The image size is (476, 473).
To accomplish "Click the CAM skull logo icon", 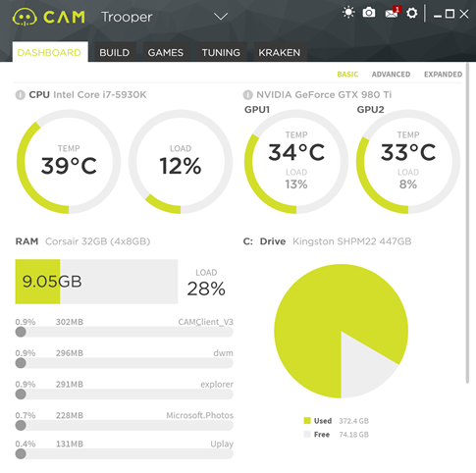I will [25, 17].
